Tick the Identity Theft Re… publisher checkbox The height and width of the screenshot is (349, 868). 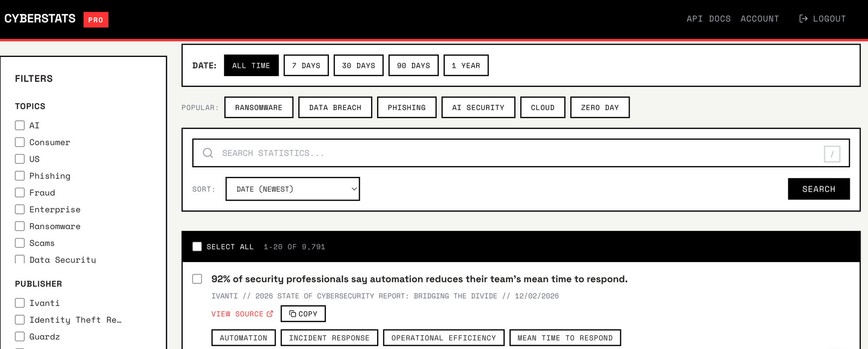[20, 319]
